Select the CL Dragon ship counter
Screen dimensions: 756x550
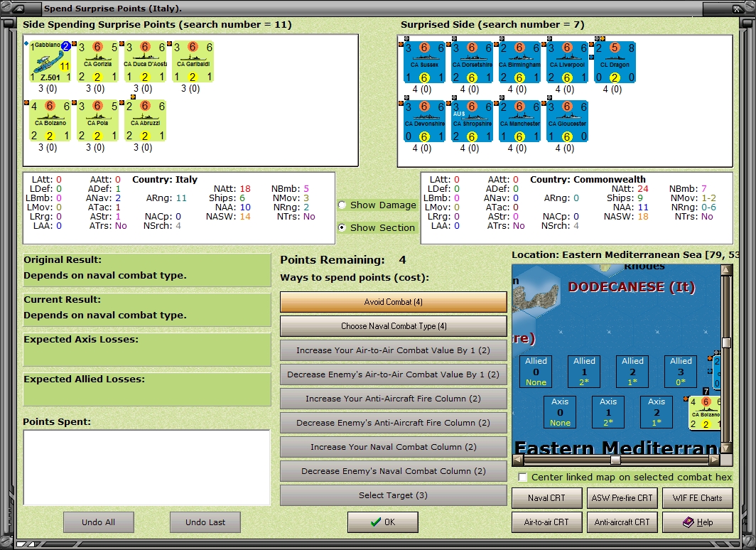point(615,63)
